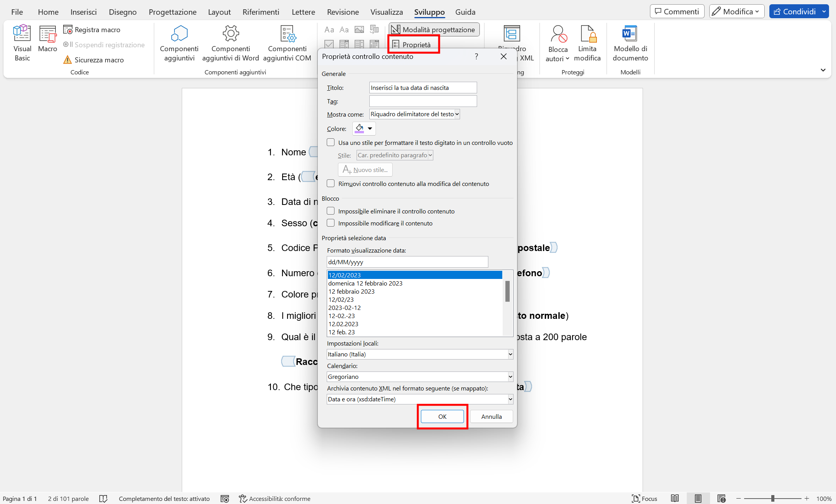Open Sicurezza macro settings
The width and height of the screenshot is (836, 504).
(x=93, y=60)
